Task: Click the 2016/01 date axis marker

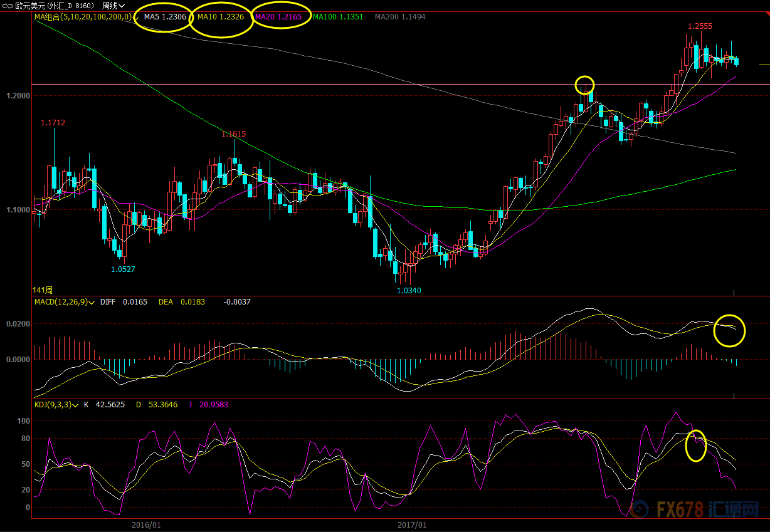Action: point(145,525)
